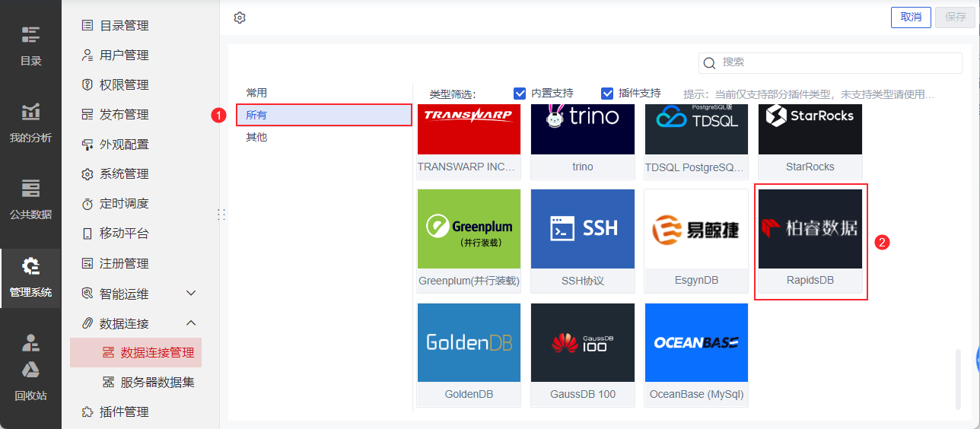This screenshot has width=980, height=429.
Task: Select the 所有 category tab
Action: click(323, 115)
